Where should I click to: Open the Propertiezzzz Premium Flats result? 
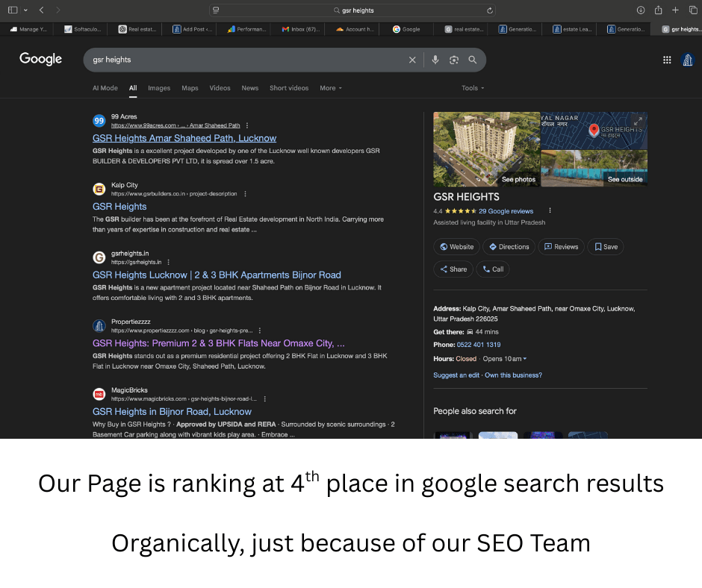pyautogui.click(x=219, y=344)
